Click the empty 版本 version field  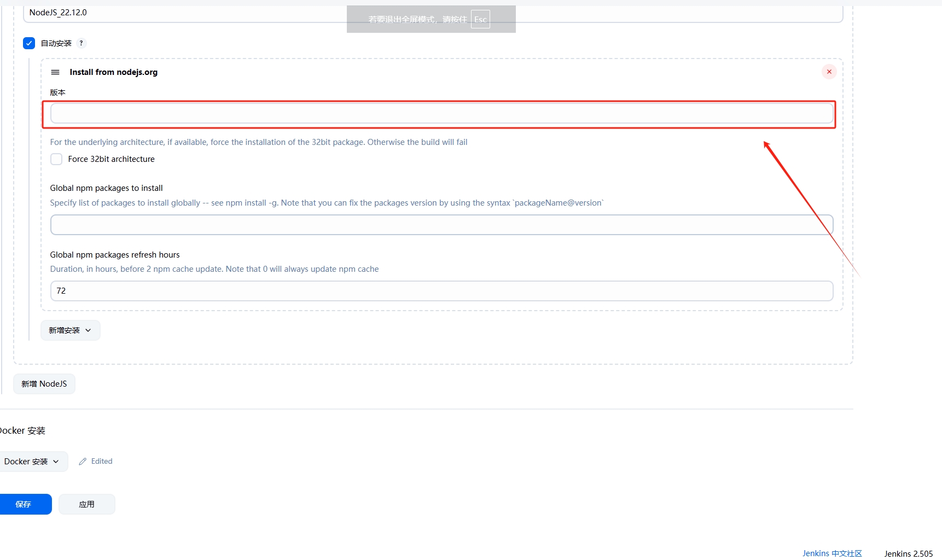(441, 114)
